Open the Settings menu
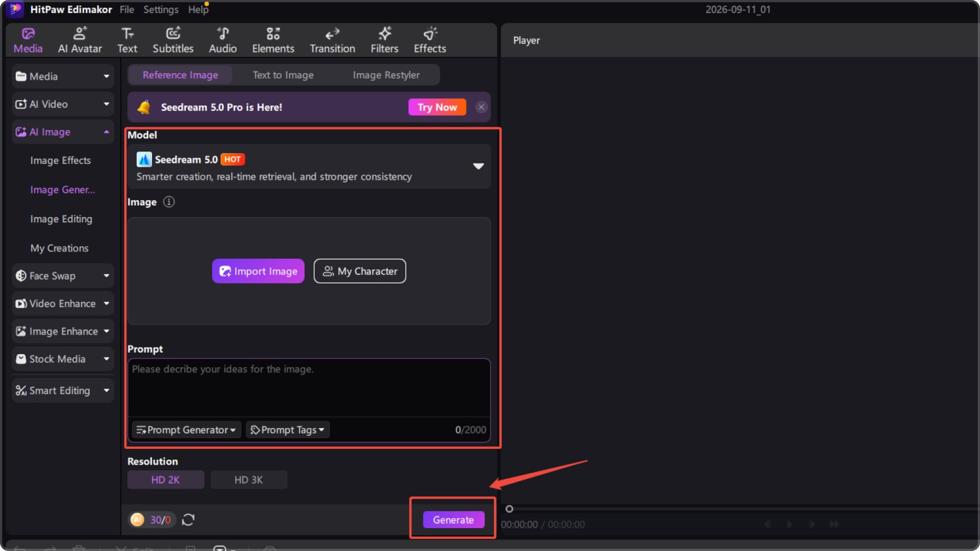 tap(161, 9)
